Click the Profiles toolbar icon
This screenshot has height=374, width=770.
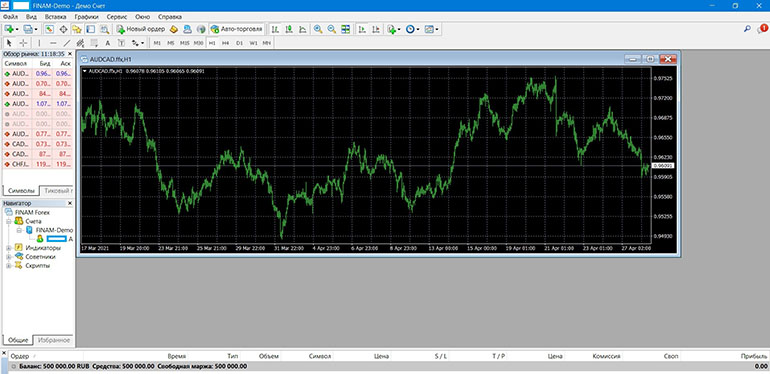click(x=28, y=29)
